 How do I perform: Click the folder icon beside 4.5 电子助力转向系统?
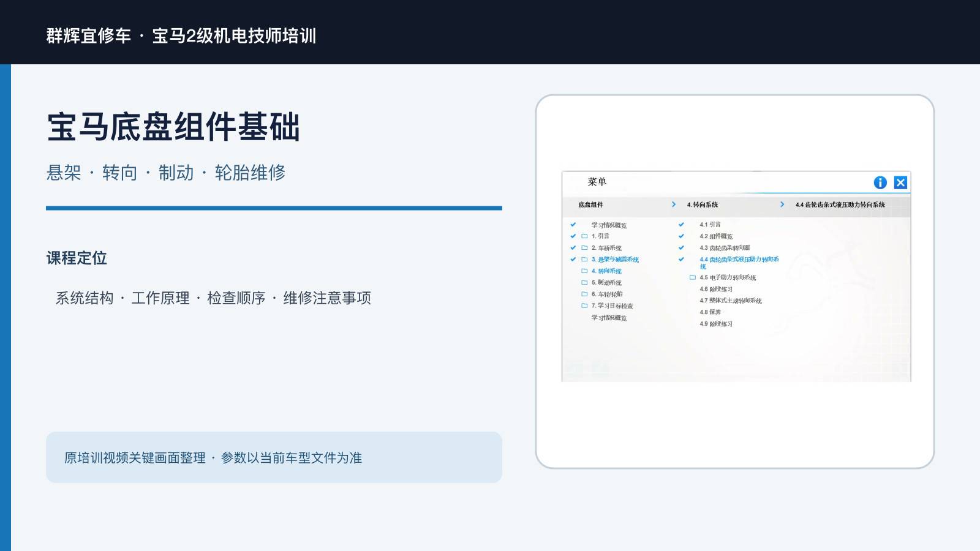point(693,277)
